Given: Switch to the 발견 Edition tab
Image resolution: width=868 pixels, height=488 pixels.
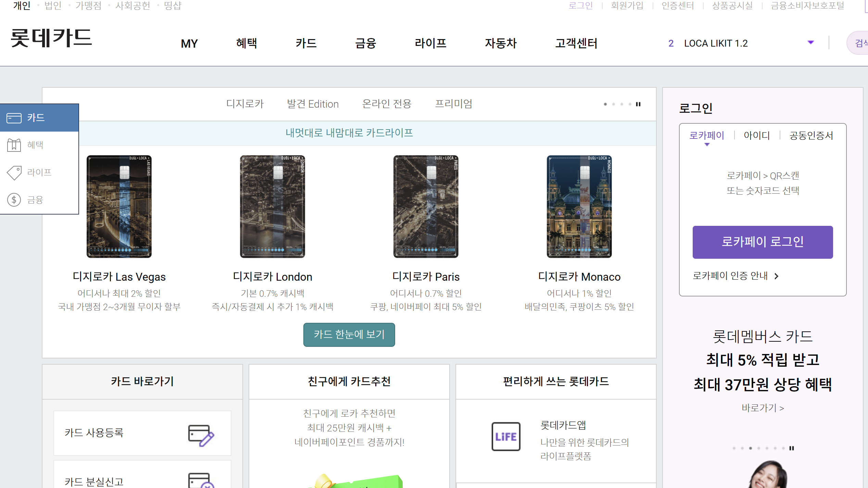Looking at the screenshot, I should coord(313,104).
